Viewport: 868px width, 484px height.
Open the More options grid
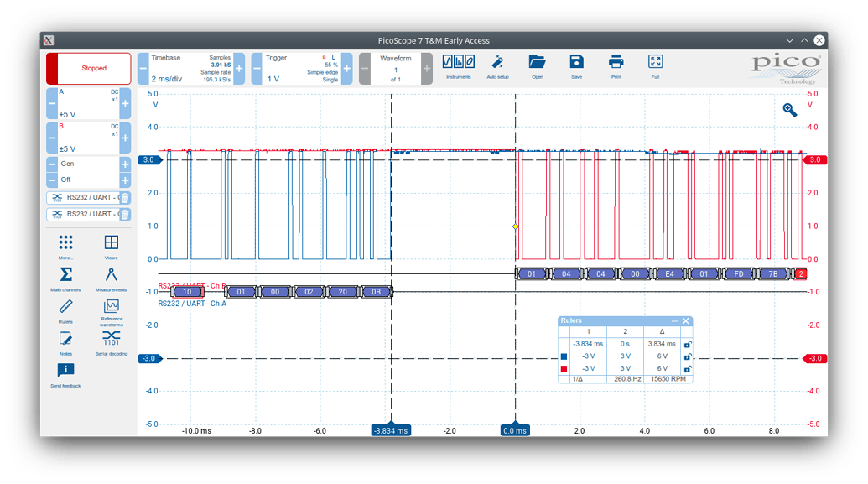(x=66, y=243)
